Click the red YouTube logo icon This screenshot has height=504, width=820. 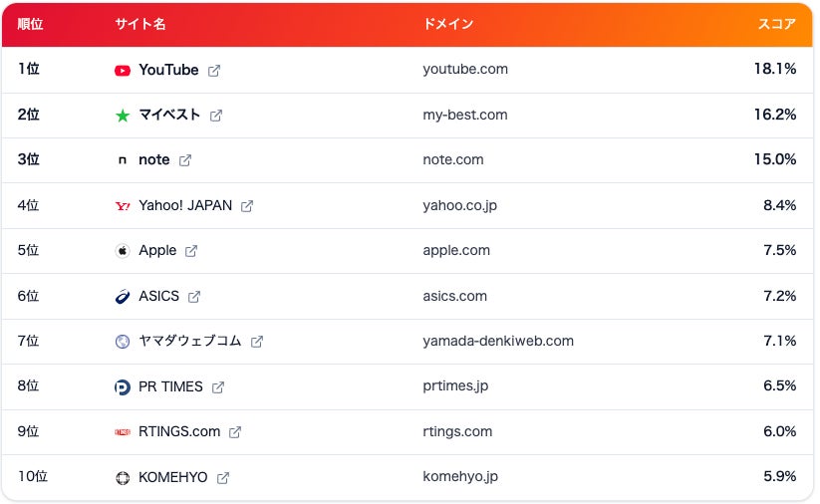pyautogui.click(x=123, y=71)
